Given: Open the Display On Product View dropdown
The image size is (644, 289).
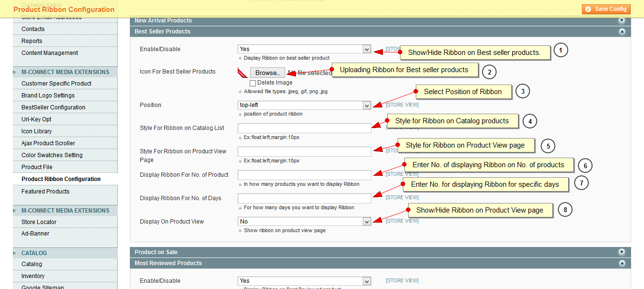Looking at the screenshot, I should coord(304,222).
